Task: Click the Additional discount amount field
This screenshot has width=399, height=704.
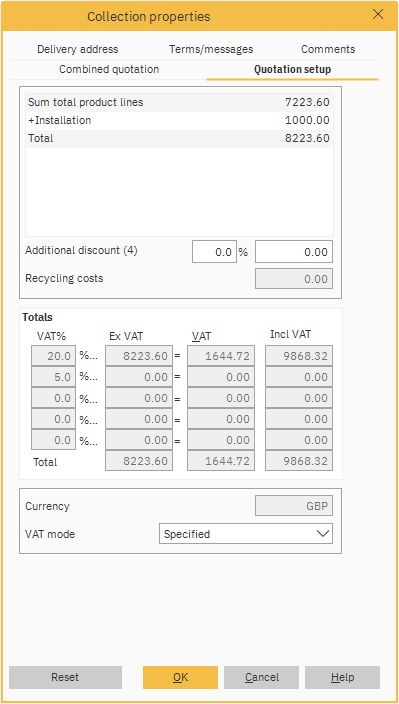Action: (x=294, y=251)
